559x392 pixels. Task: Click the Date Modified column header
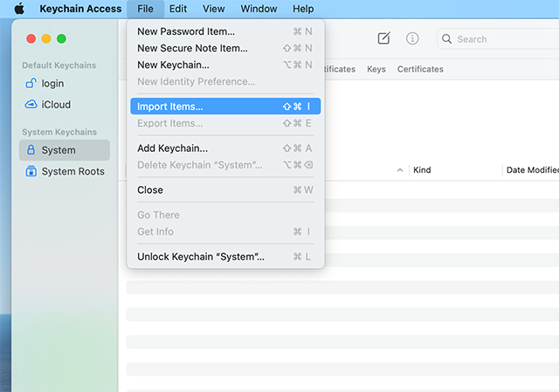point(533,170)
